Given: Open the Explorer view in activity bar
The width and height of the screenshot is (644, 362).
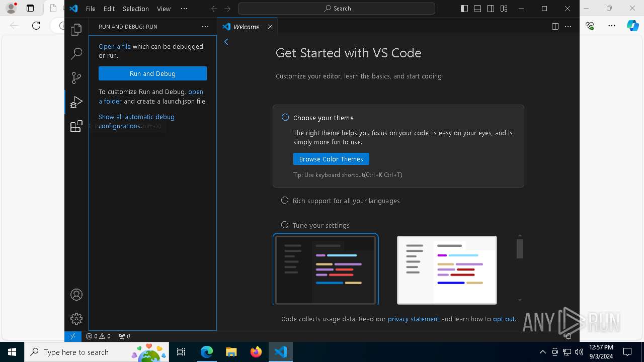Looking at the screenshot, I should (76, 30).
